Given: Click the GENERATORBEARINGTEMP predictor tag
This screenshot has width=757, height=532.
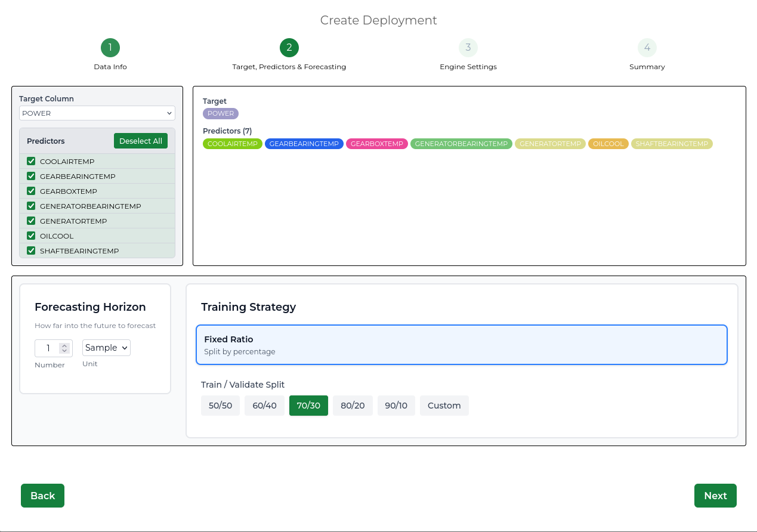Looking at the screenshot, I should point(461,144).
